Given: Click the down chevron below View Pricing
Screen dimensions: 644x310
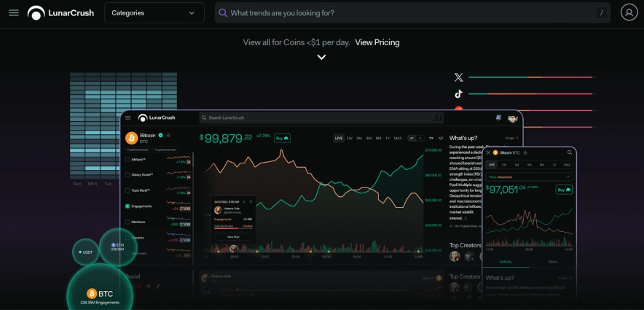Looking at the screenshot, I should click(321, 58).
